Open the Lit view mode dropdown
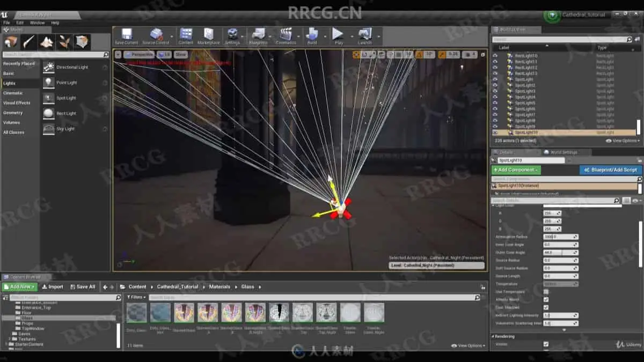 (x=164, y=55)
